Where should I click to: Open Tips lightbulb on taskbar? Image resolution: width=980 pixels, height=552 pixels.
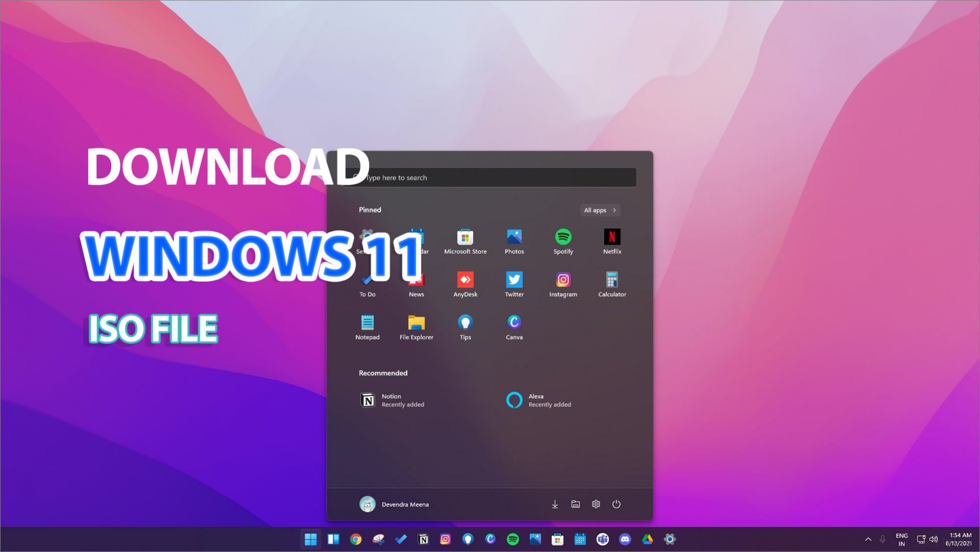(x=468, y=539)
